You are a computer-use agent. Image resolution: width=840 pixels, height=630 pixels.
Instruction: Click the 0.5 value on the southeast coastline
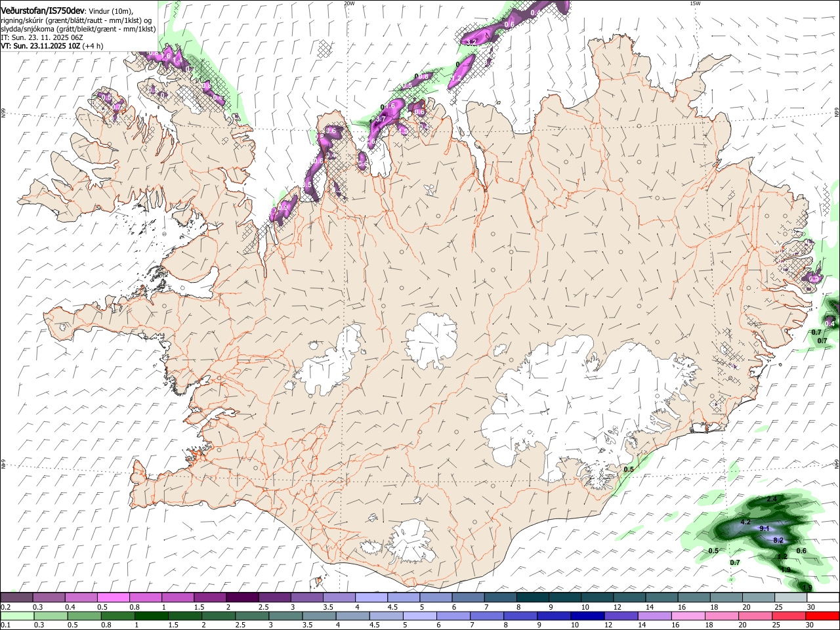pos(629,469)
